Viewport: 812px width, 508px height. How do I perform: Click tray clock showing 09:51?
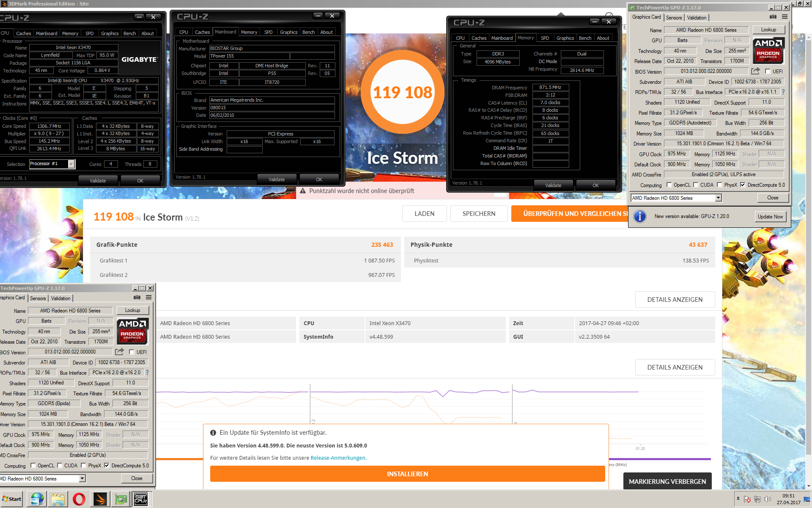(788, 499)
